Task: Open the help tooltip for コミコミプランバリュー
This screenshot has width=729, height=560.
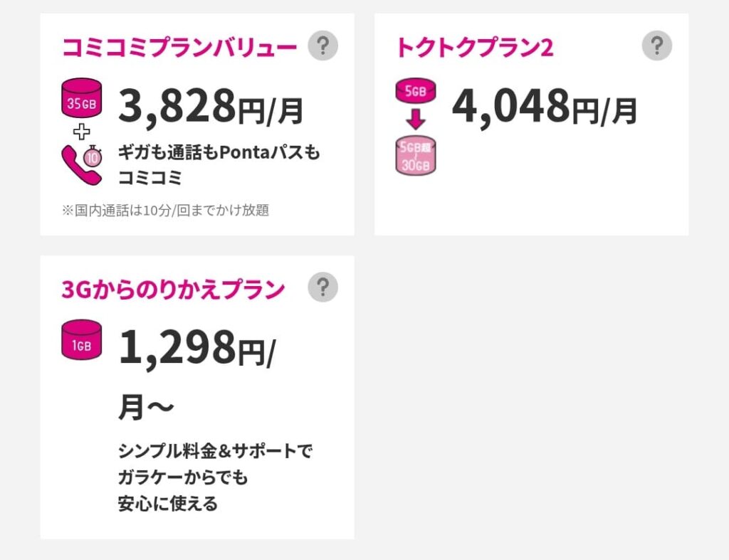Action: click(x=324, y=45)
